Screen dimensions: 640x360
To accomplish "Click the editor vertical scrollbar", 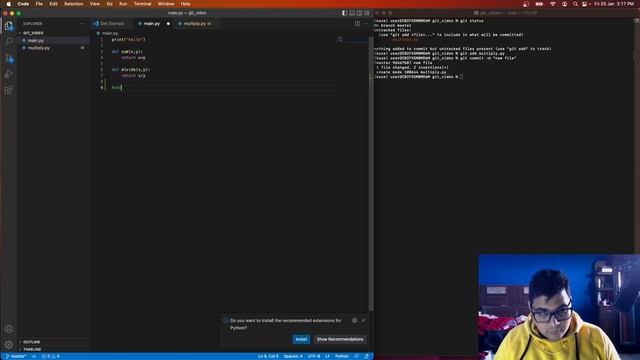I will [x=371, y=173].
